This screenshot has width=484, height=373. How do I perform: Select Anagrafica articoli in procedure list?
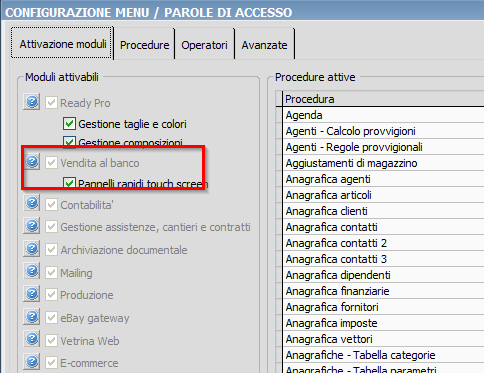click(383, 195)
